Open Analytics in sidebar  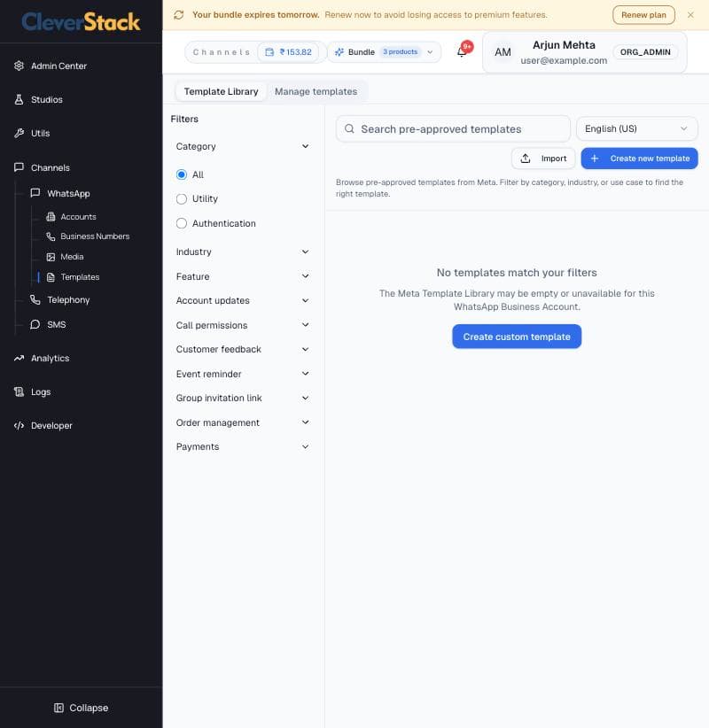(x=50, y=358)
